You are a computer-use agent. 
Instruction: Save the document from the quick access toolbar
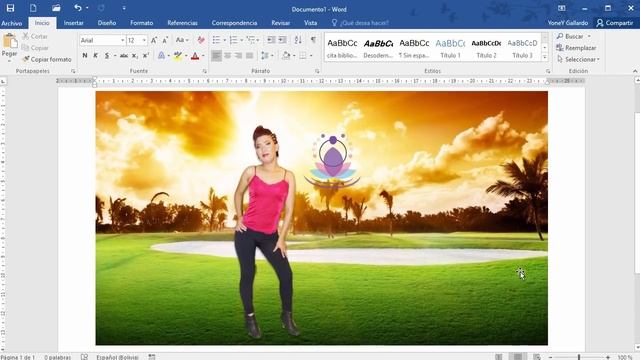(10, 8)
